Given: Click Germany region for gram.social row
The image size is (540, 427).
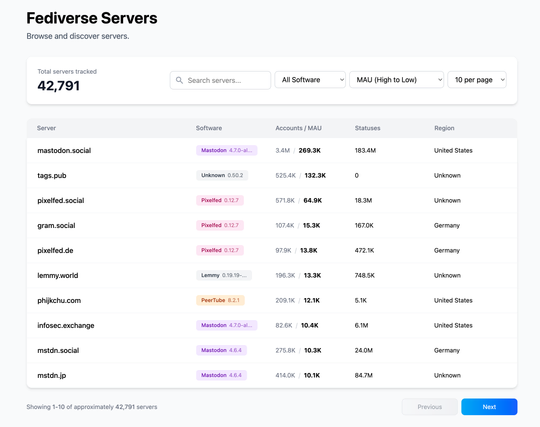Looking at the screenshot, I should [x=447, y=226].
